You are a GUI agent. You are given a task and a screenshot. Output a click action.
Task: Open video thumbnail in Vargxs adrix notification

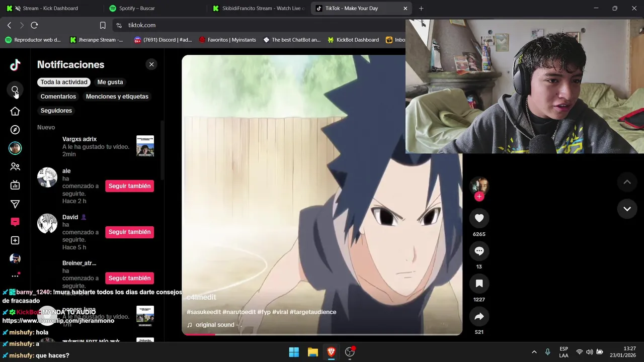pyautogui.click(x=145, y=146)
